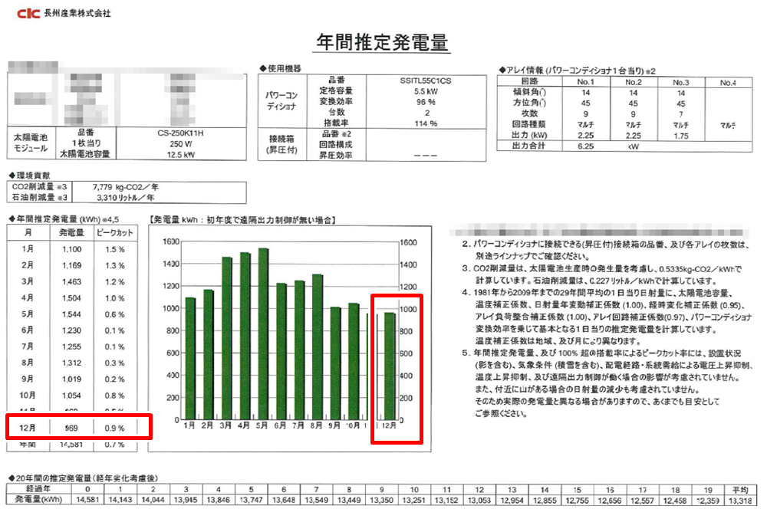Click the ◆使用機器 section heading
Screen dimensions: 767x532
[280, 68]
